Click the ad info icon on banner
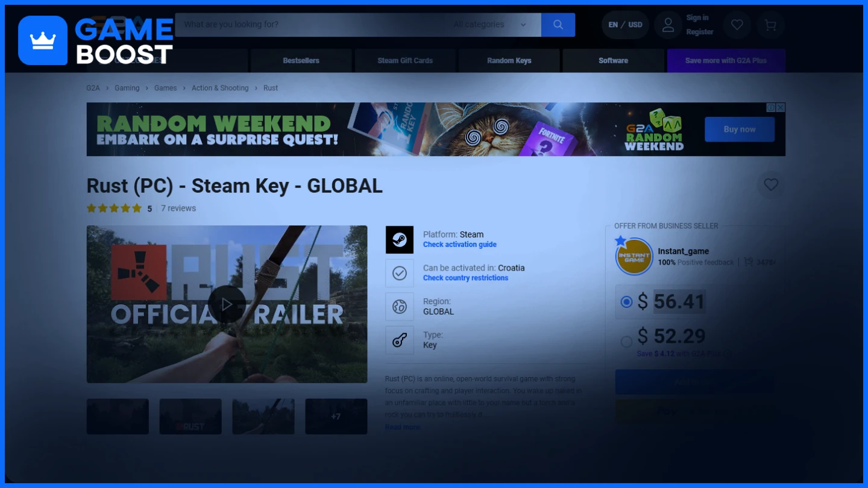The height and width of the screenshot is (488, 868). click(x=770, y=107)
